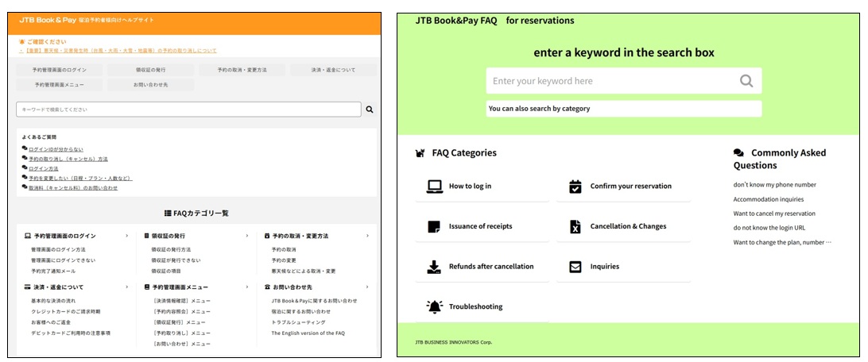Screen dimensions: 868x362
Task: Open the 予約を変更したい（日程・プラン・人数など） link
Action: click(80, 178)
